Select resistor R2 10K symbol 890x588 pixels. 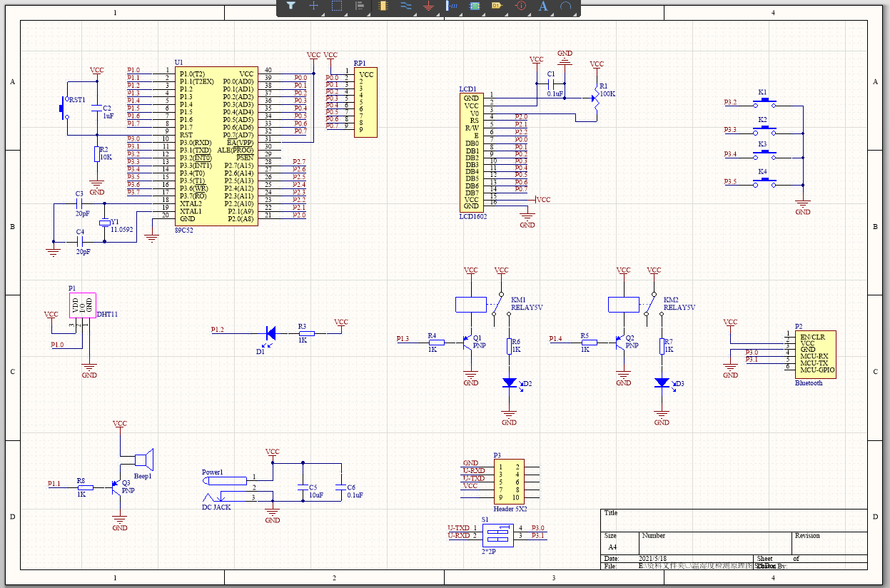(97, 154)
